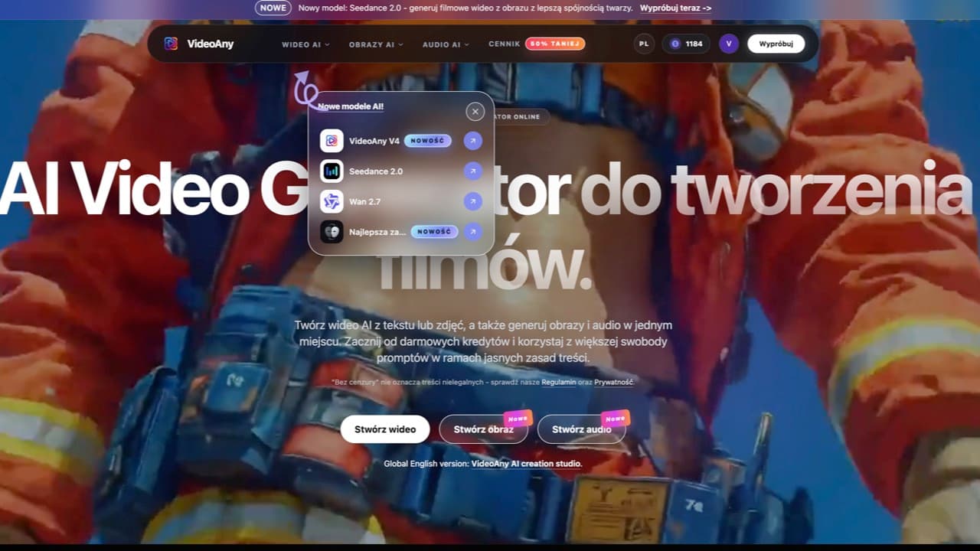The image size is (980, 551).
Task: Expand the WIDEO AI menu
Action: [305, 44]
